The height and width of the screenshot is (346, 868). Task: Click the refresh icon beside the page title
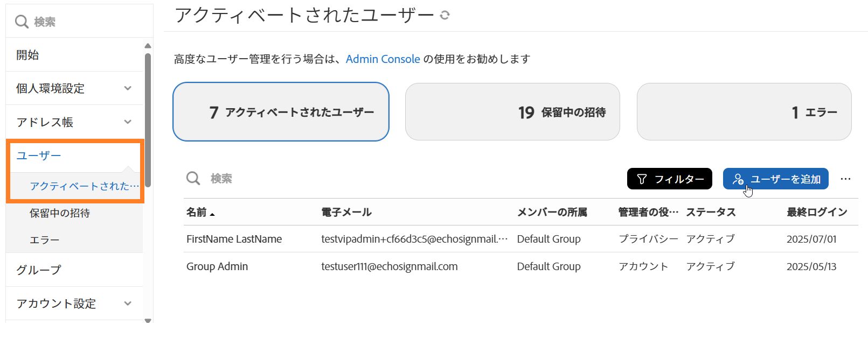click(445, 15)
